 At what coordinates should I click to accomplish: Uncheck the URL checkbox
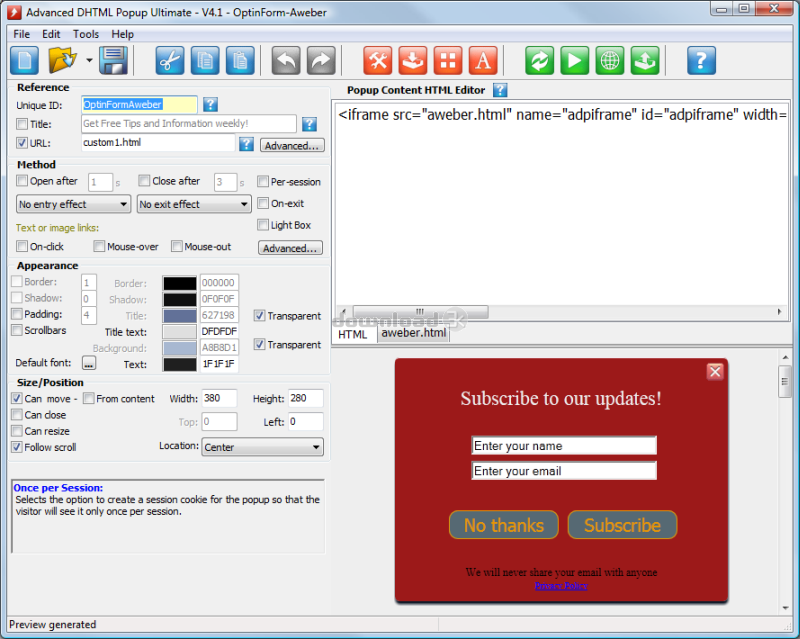[x=22, y=143]
